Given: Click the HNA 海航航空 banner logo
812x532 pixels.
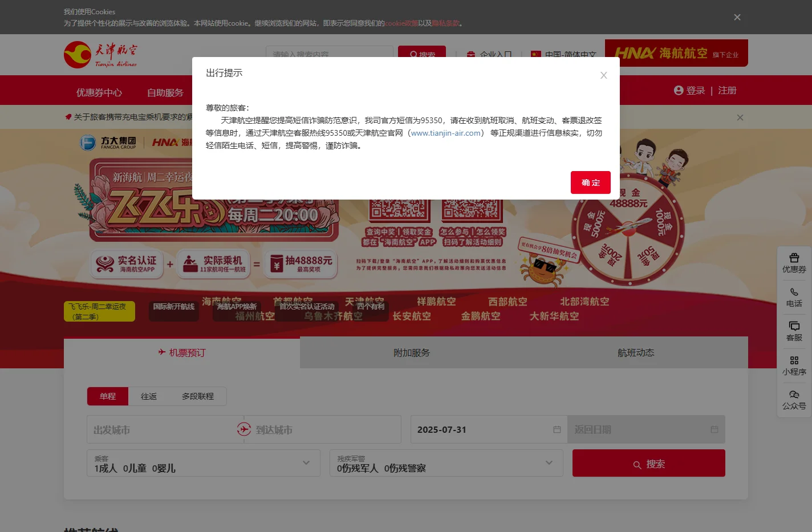Looking at the screenshot, I should [676, 53].
